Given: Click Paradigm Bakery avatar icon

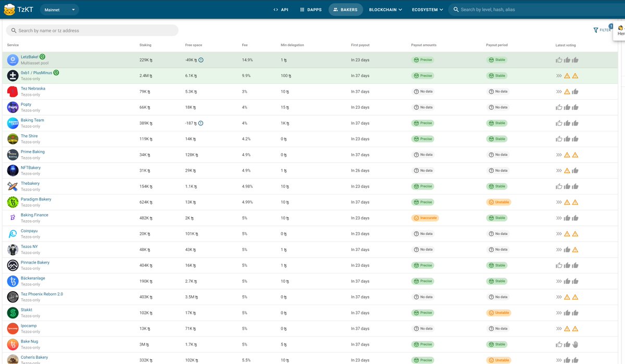Looking at the screenshot, I should coord(12,202).
